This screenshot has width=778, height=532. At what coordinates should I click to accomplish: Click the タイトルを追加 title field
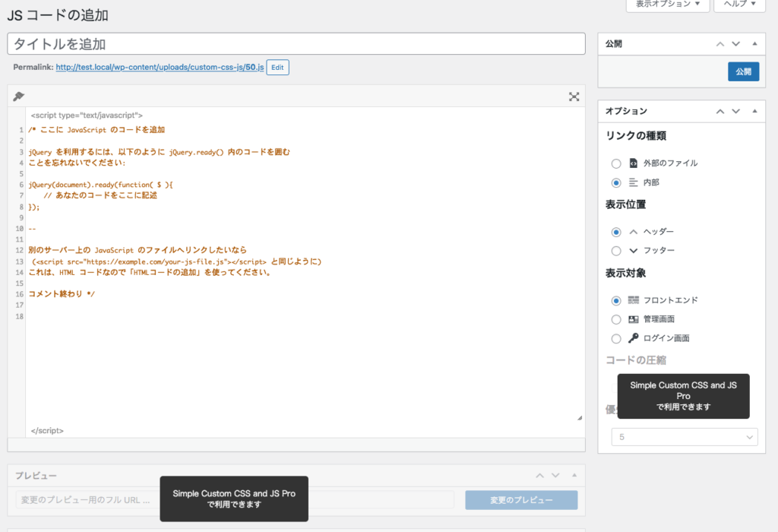click(x=296, y=44)
